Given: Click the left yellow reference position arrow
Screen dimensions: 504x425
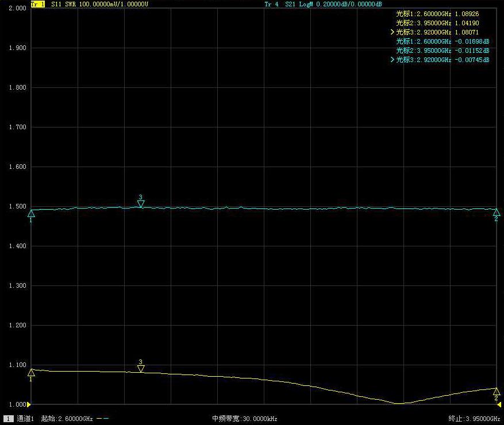Looking at the screenshot, I should 29,404.
